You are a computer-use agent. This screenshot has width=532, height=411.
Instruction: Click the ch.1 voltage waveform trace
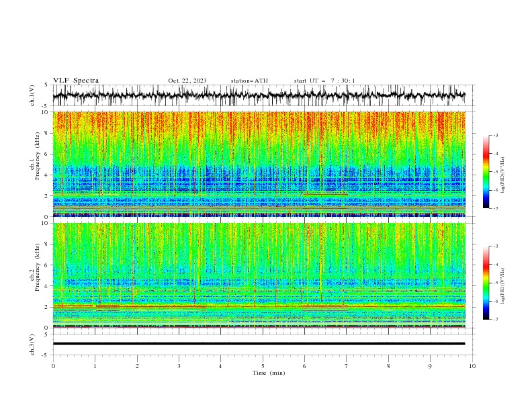click(x=259, y=95)
